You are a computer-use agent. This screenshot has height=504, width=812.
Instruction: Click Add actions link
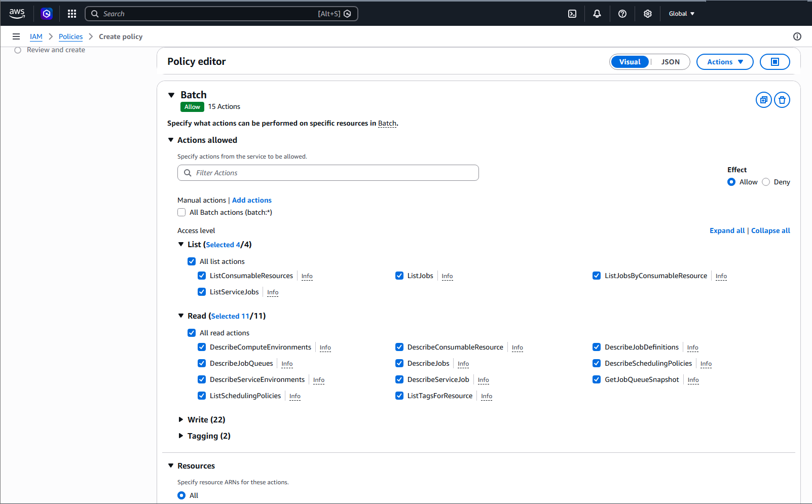pyautogui.click(x=252, y=200)
